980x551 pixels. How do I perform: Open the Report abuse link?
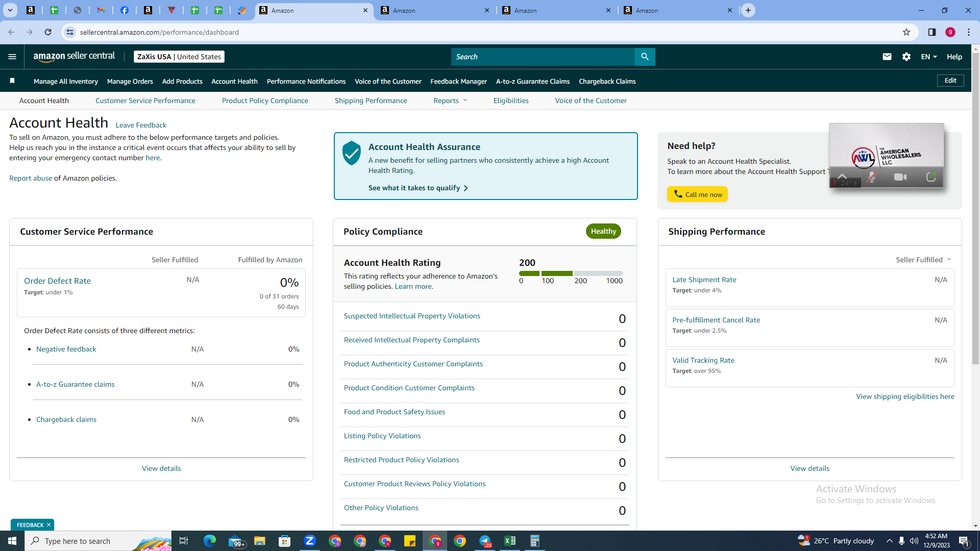point(31,178)
